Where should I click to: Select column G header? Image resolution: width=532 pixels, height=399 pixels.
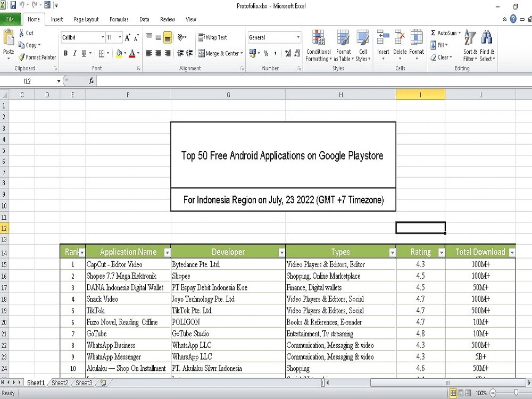click(228, 95)
